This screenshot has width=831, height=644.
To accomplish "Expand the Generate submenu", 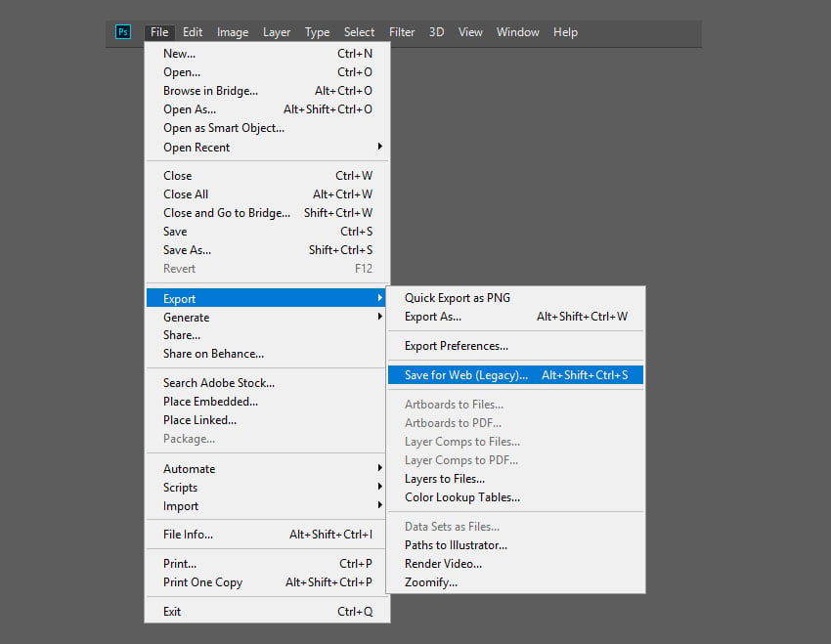I will point(266,318).
